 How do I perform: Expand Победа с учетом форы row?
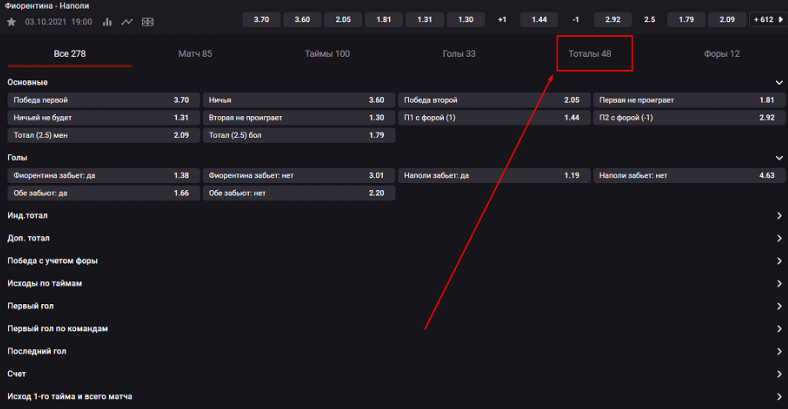[x=778, y=261]
